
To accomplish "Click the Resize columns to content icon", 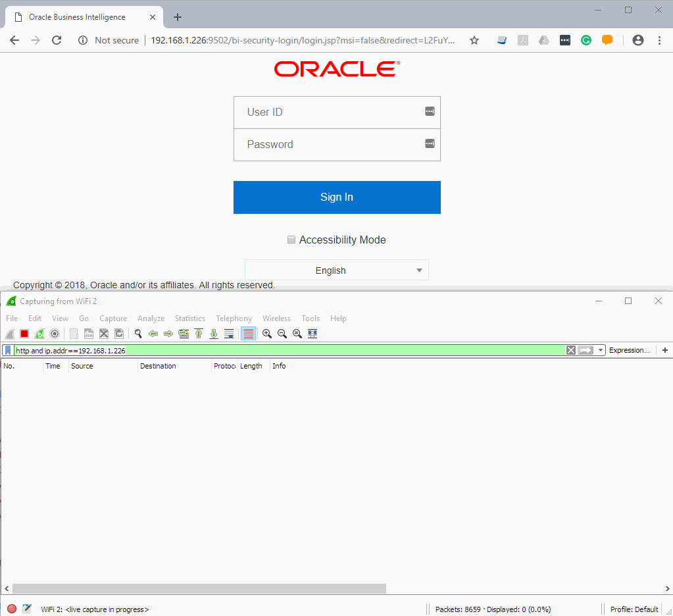I will (x=312, y=334).
